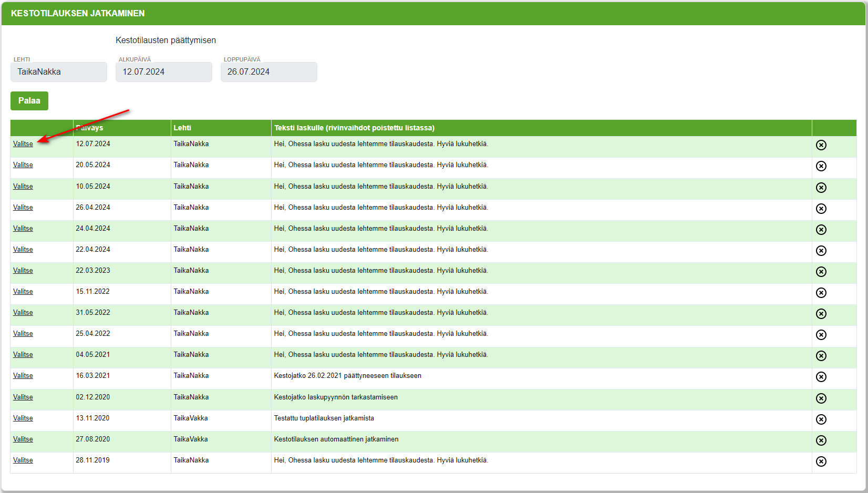The width and height of the screenshot is (868, 493).
Task: Delete the 31.05.2022 row with X icon
Action: point(821,314)
